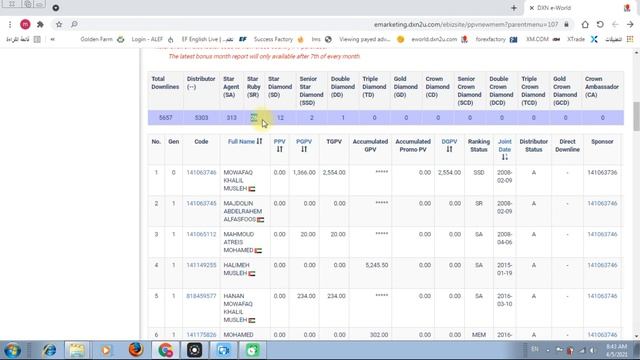Sort table by PGPV column

tap(304, 145)
